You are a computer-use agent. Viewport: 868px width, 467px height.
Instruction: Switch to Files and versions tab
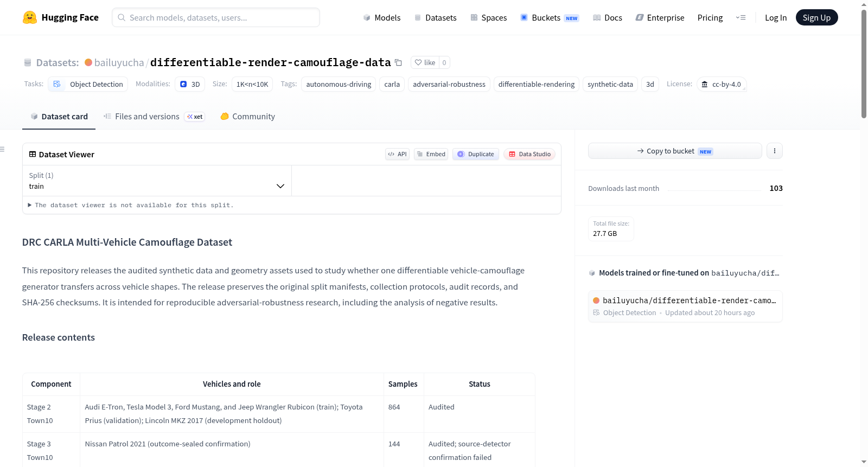click(154, 117)
